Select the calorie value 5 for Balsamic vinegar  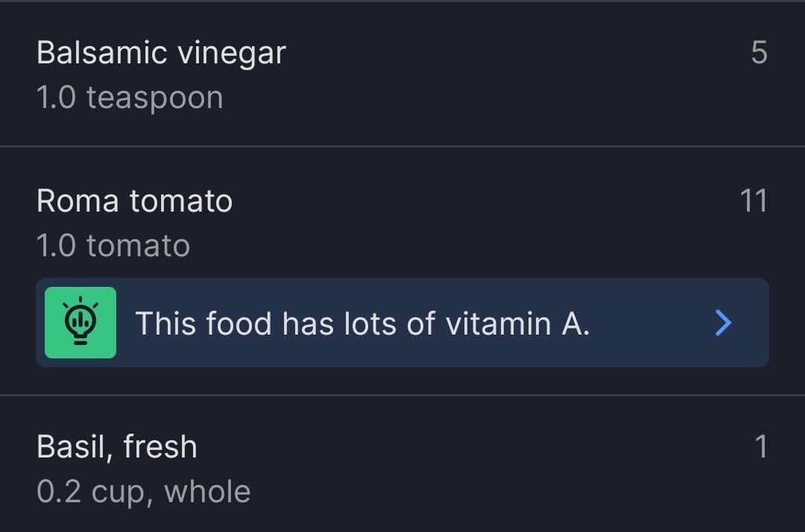click(760, 52)
